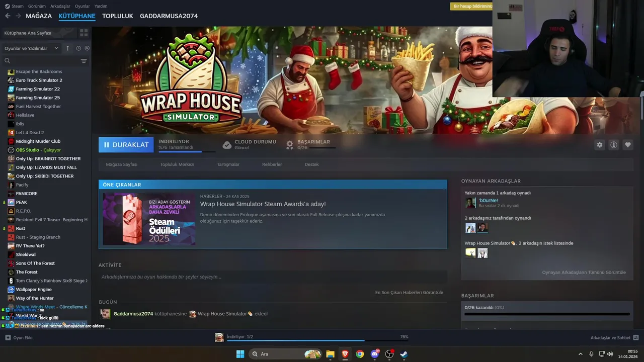Click Steam Ödülleri 2025 news thumbnail
The width and height of the screenshot is (644, 362).
pos(149,219)
